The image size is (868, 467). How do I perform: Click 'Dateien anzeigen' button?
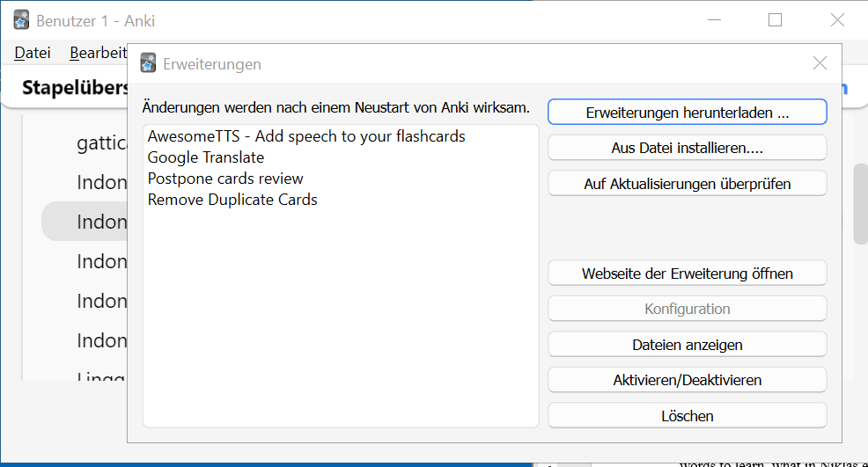click(x=687, y=345)
